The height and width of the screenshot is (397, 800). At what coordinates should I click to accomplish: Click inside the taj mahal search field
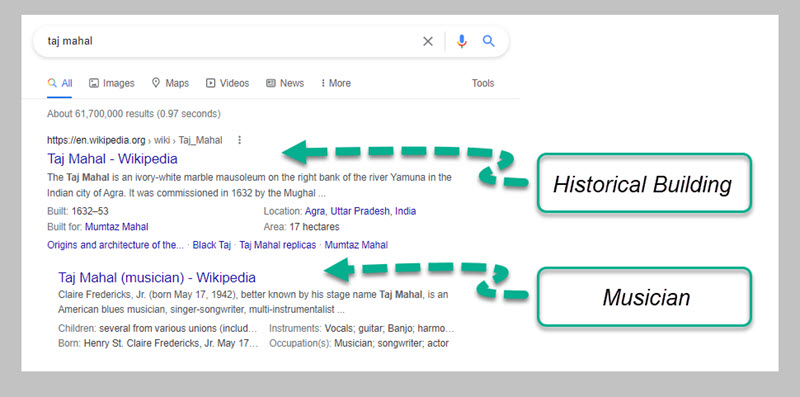[x=230, y=41]
